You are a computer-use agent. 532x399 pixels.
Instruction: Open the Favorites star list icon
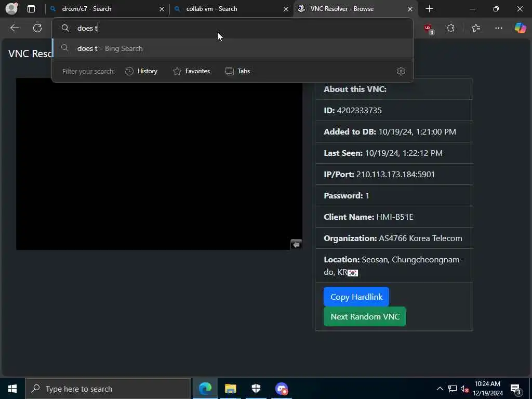[x=476, y=28]
